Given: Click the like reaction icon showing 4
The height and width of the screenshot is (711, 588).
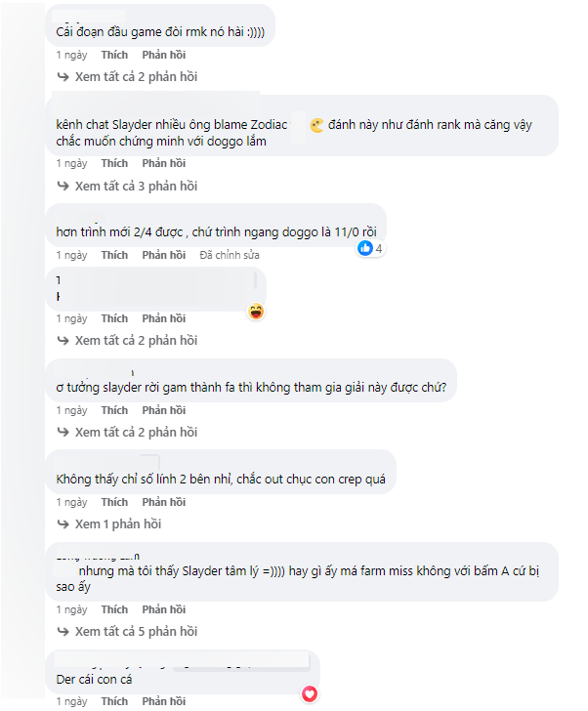Looking at the screenshot, I should 365,249.
